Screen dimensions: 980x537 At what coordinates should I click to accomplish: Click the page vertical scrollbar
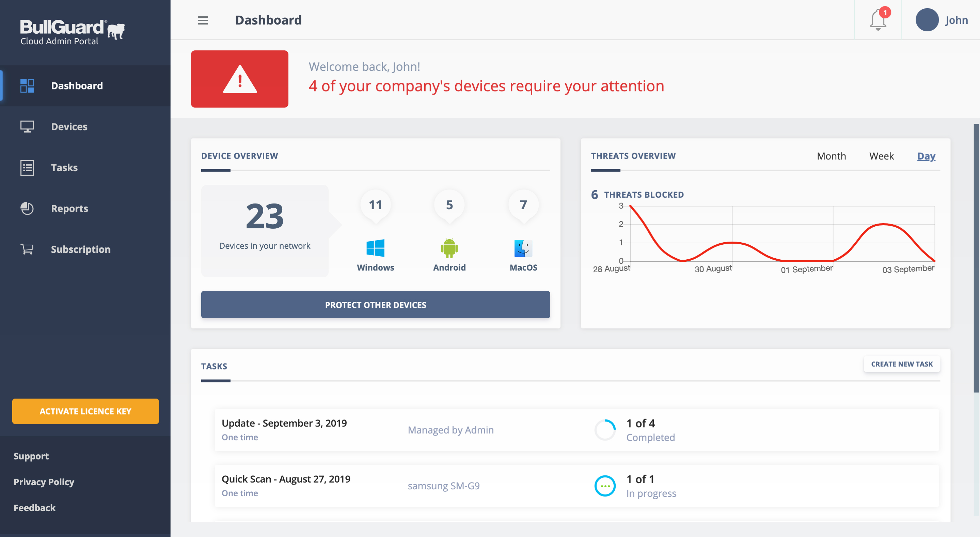[976, 259]
